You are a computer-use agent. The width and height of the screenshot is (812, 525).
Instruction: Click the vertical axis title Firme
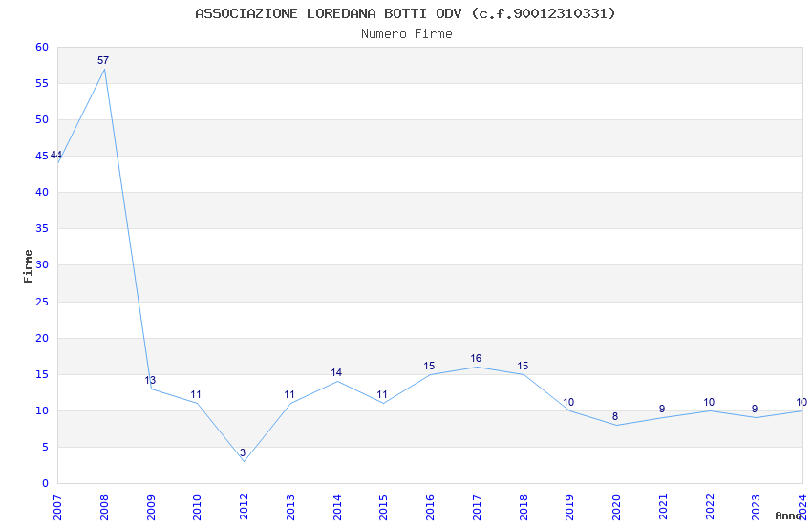pos(28,266)
